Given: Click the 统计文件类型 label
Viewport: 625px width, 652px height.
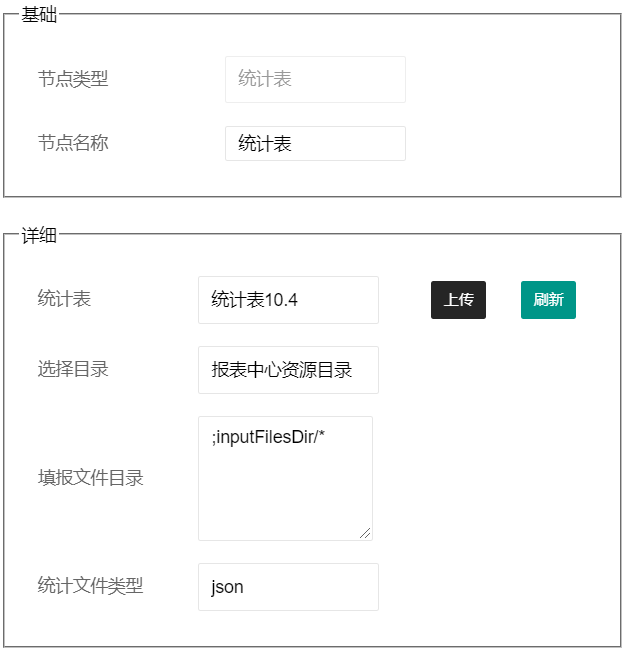Looking at the screenshot, I should (x=90, y=585).
